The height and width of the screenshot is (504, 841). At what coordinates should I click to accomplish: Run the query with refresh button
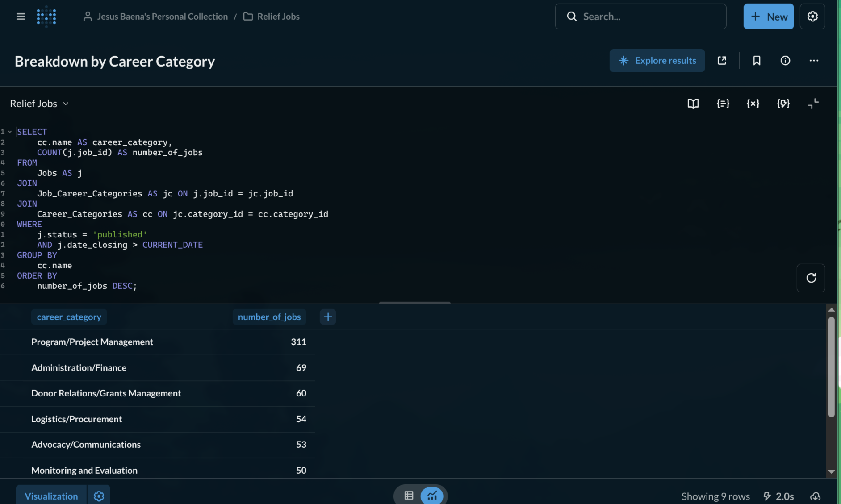point(811,278)
